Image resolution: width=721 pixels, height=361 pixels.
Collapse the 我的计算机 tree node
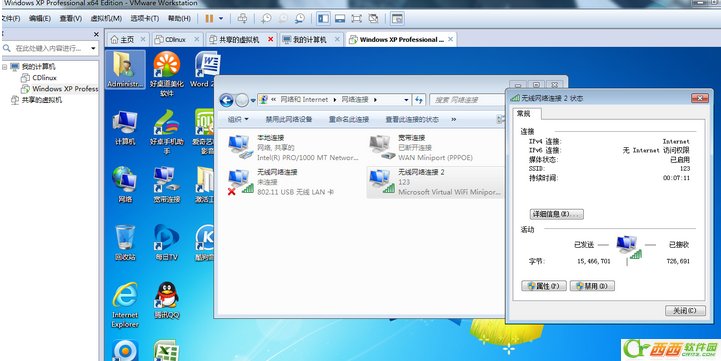pos(5,67)
